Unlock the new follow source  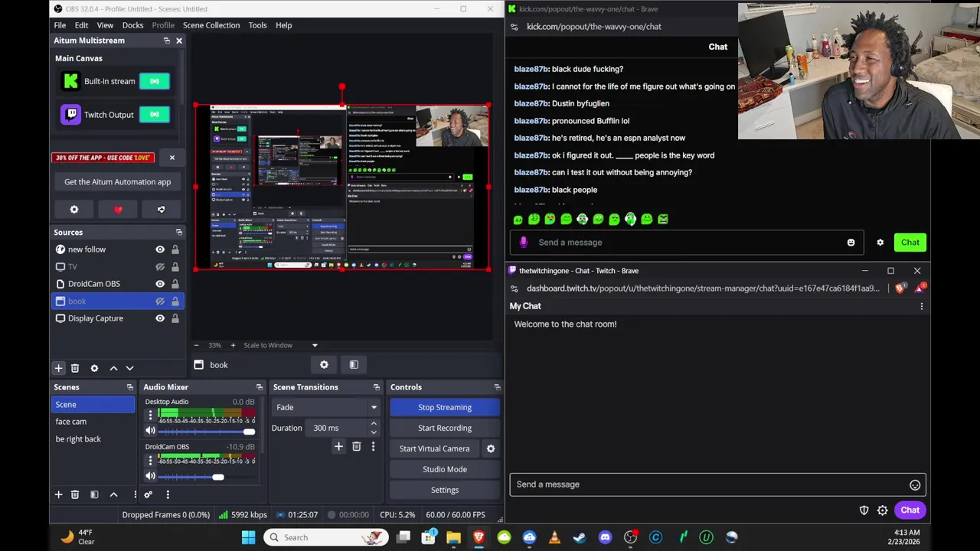coord(175,249)
